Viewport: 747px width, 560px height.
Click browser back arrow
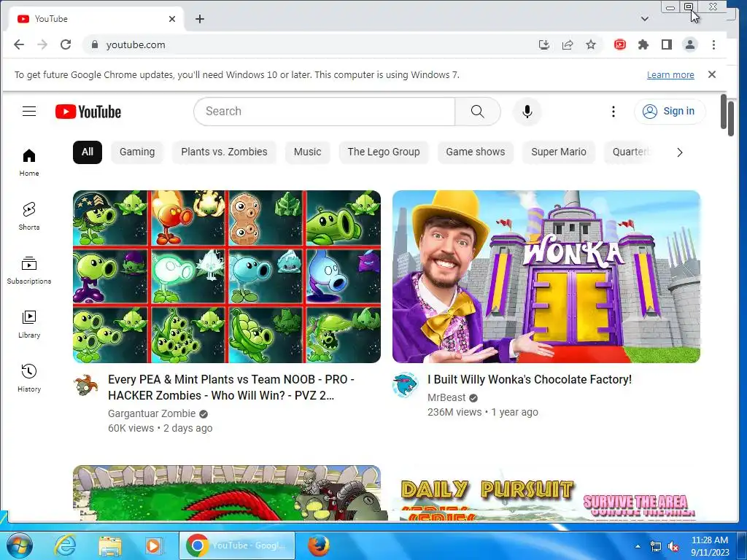[x=18, y=44]
